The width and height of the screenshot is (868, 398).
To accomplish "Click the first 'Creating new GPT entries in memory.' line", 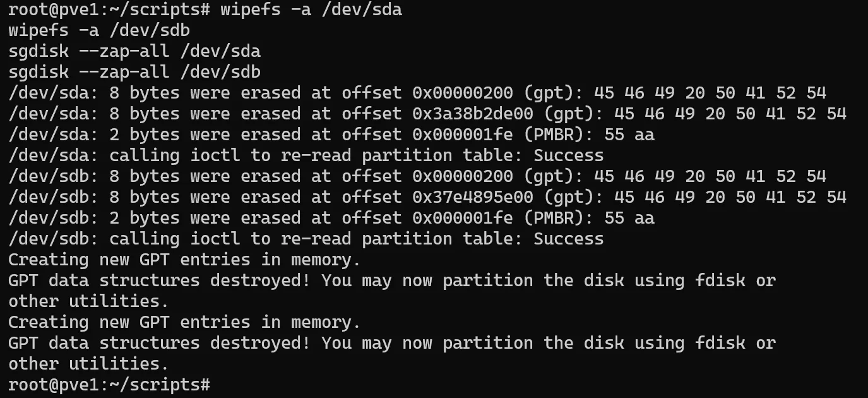I will (184, 260).
